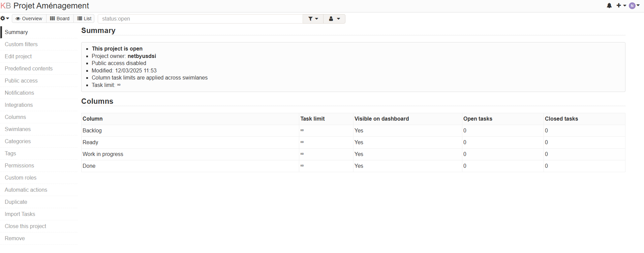Click the status:open search field
This screenshot has width=644, height=253.
[x=201, y=19]
